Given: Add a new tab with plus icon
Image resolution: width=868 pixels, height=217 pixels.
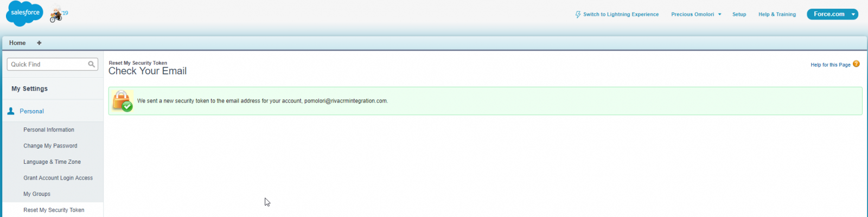Looking at the screenshot, I should [39, 43].
